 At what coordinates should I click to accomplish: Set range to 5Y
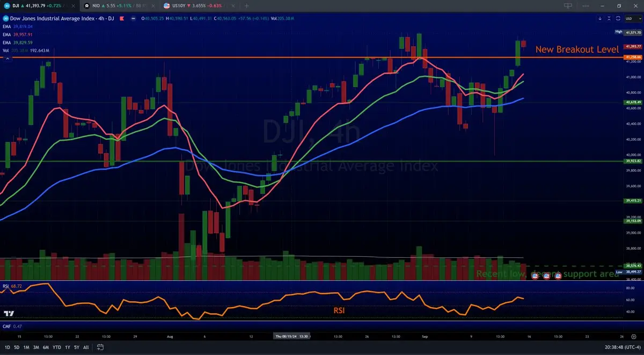[x=77, y=347]
